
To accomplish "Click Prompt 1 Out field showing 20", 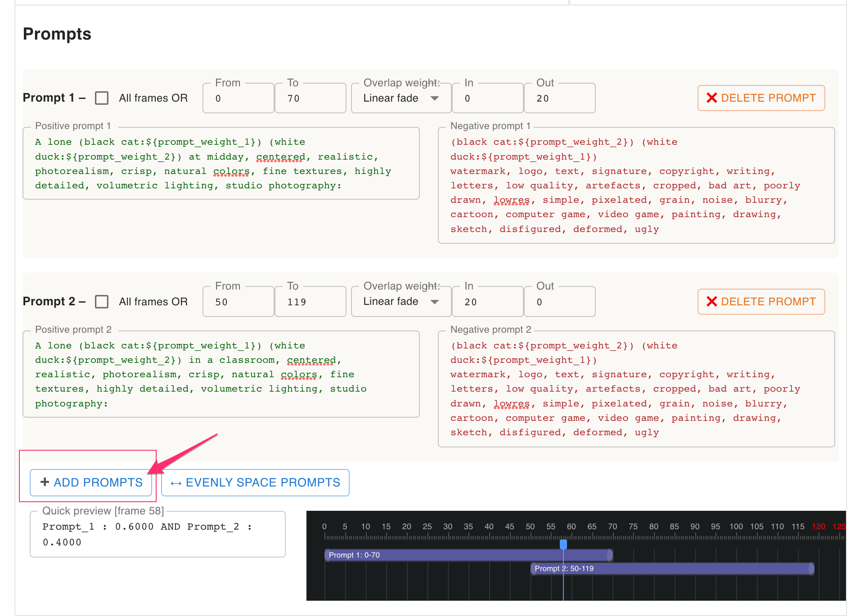I will pyautogui.click(x=560, y=98).
